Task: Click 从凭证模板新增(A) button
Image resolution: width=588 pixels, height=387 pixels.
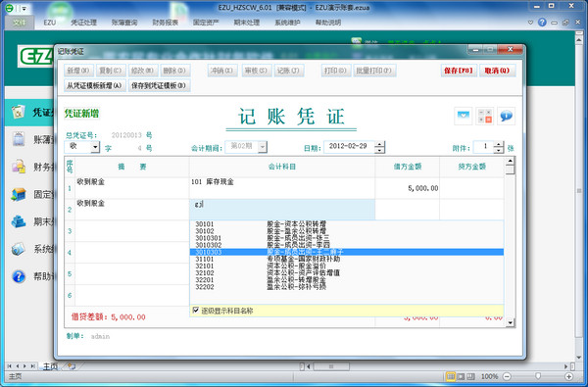Action: [94, 85]
